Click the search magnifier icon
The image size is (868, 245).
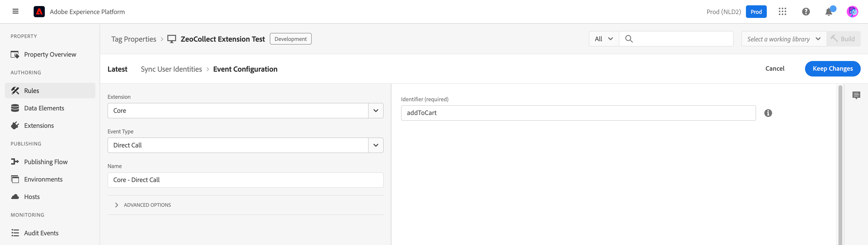629,39
